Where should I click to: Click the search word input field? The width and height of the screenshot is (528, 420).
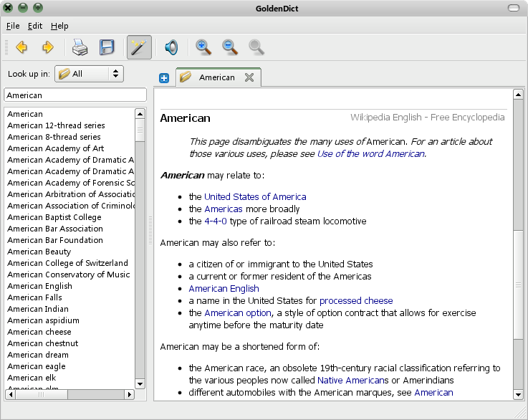[75, 95]
